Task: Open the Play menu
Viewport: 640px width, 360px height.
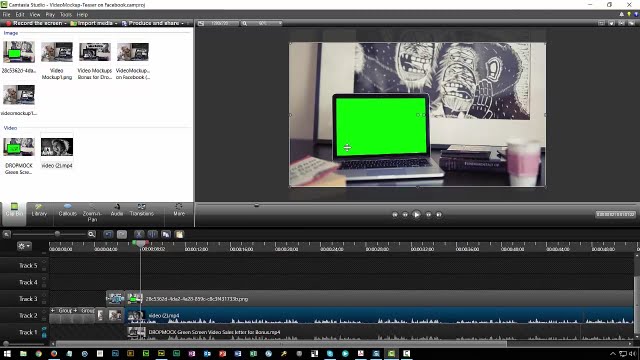Action: 50,14
